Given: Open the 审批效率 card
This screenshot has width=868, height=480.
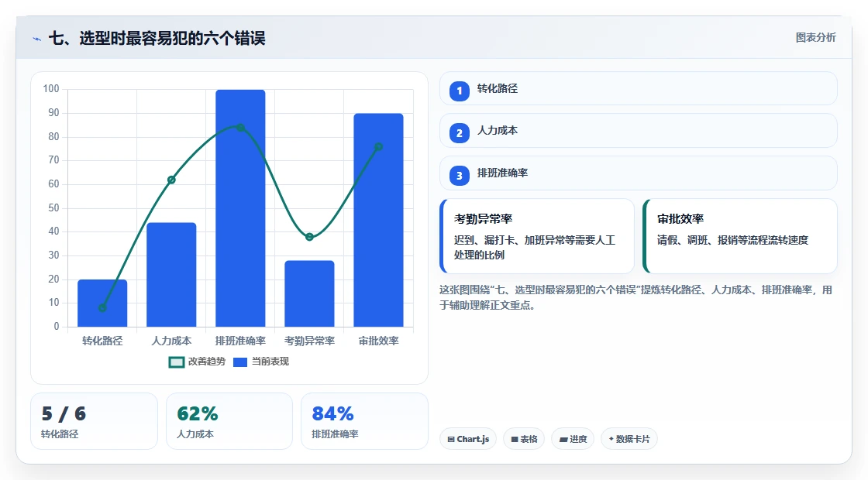Looking at the screenshot, I should pyautogui.click(x=739, y=236).
